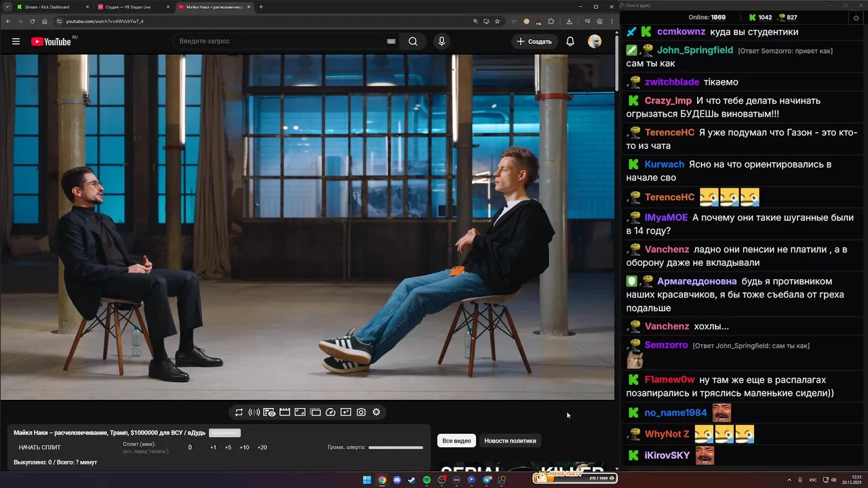Screen dimensions: 868x488
Task: Select the Все видео filter chip
Action: pos(456,441)
